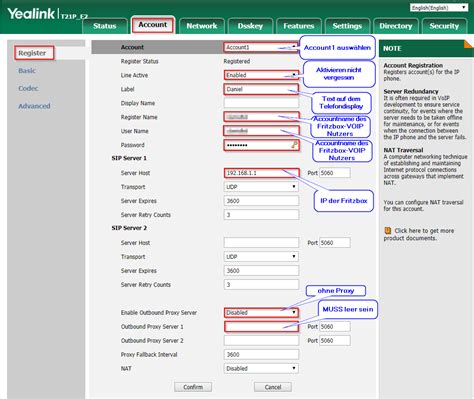Click the Label input field
The image size is (474, 399).
click(x=261, y=89)
